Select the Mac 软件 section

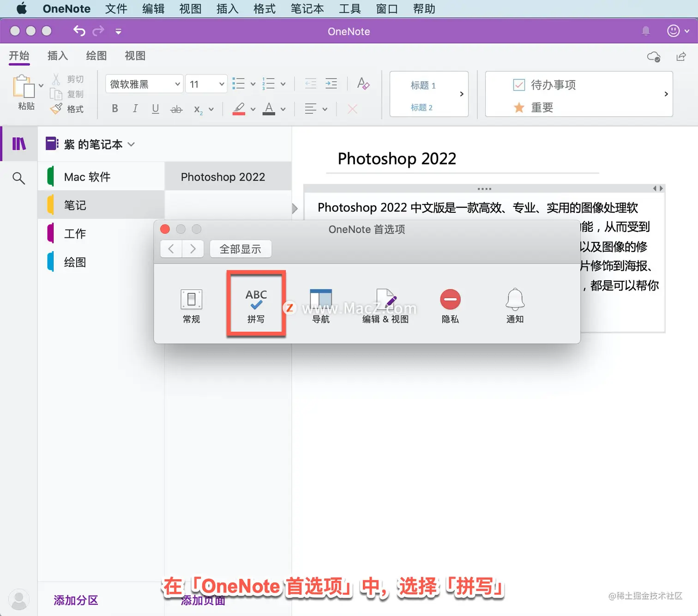tap(101, 176)
